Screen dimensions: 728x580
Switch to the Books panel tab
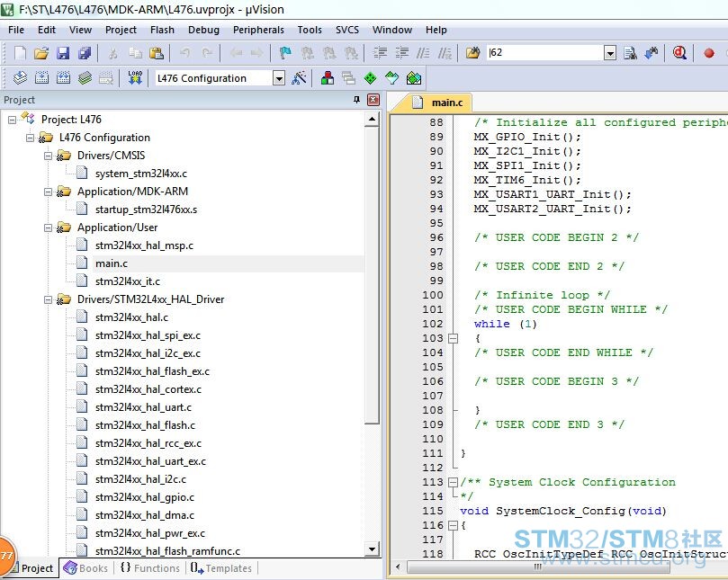(x=85, y=568)
